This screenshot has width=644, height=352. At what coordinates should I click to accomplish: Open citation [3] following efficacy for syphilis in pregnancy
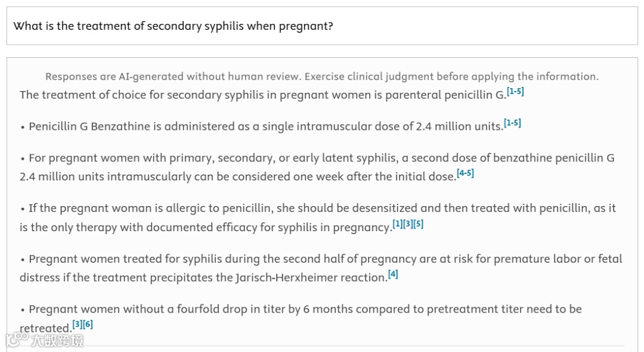pos(407,224)
